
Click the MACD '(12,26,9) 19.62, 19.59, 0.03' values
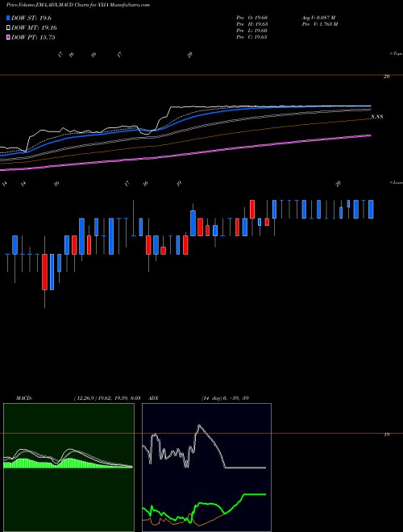pos(107,398)
